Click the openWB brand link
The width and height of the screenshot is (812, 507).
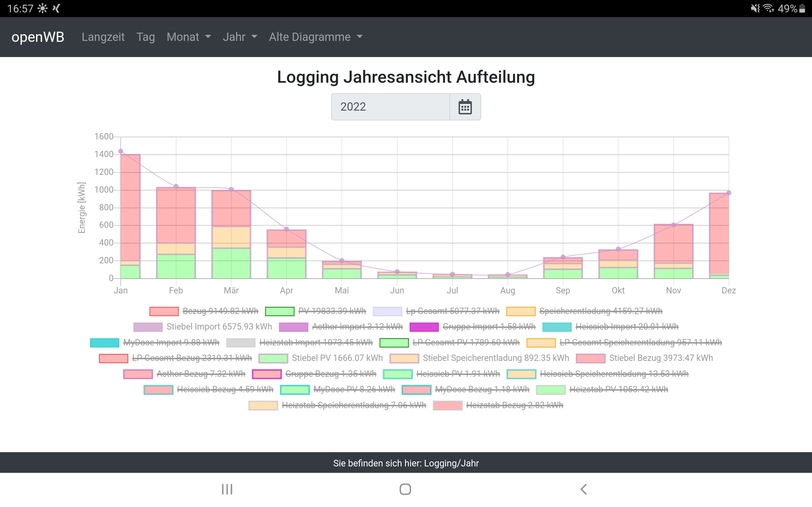coord(37,37)
